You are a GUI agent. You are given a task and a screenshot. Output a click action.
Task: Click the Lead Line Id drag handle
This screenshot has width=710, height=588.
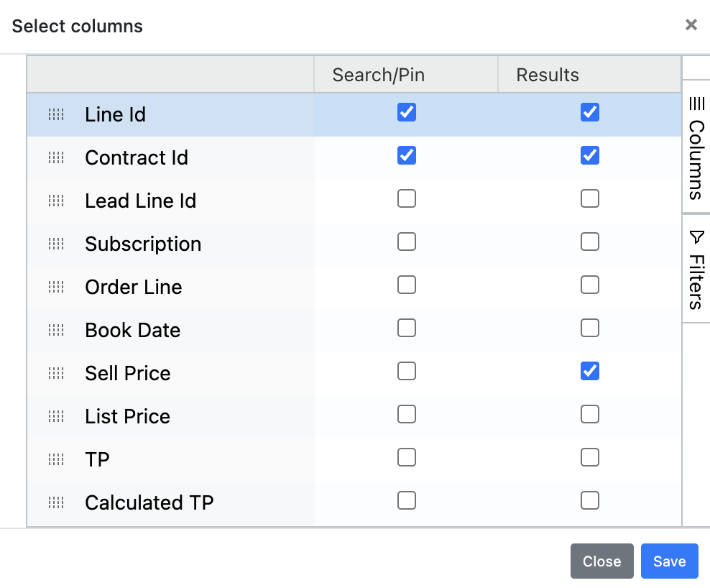[56, 201]
